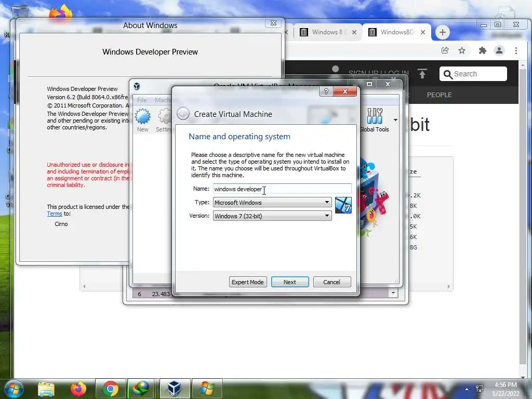Screen dimensions: 532x399
Task: Select the Windows8D browser tab
Action: coord(396,32)
